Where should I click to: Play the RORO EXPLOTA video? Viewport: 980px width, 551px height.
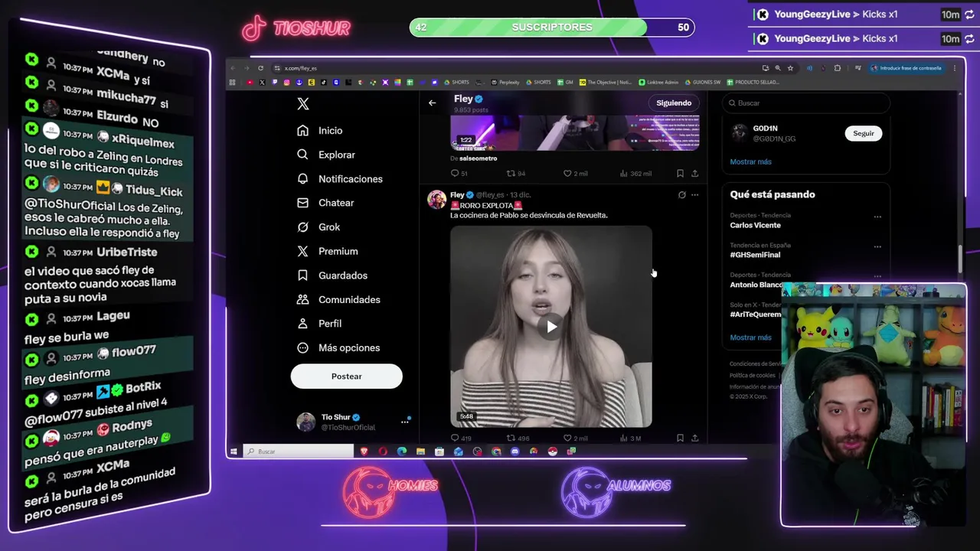551,327
